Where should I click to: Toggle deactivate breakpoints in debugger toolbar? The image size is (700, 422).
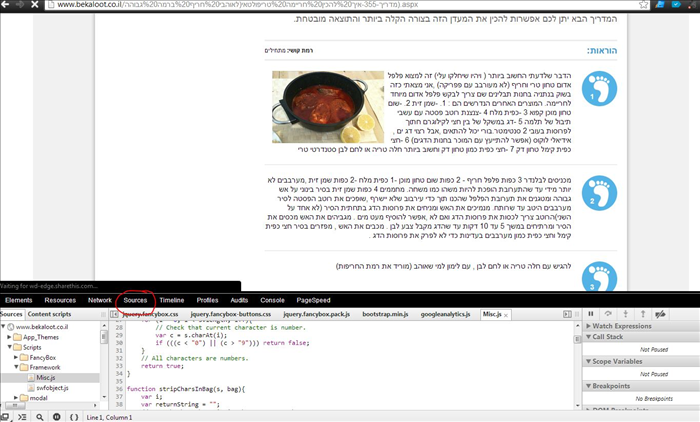coord(660,314)
